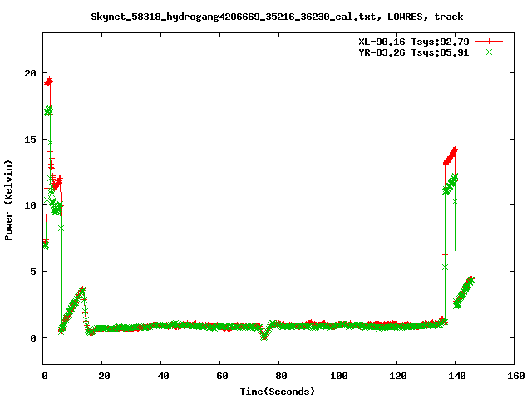Click the x-axis tick label 60
The width and height of the screenshot is (532, 399).
222,376
